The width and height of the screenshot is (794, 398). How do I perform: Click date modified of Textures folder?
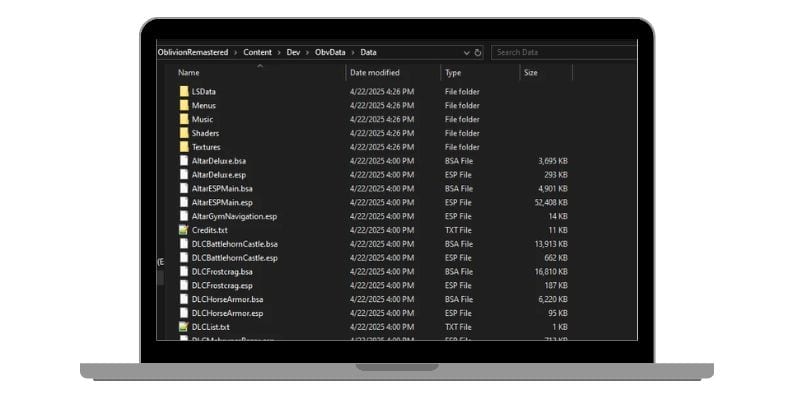pos(382,147)
